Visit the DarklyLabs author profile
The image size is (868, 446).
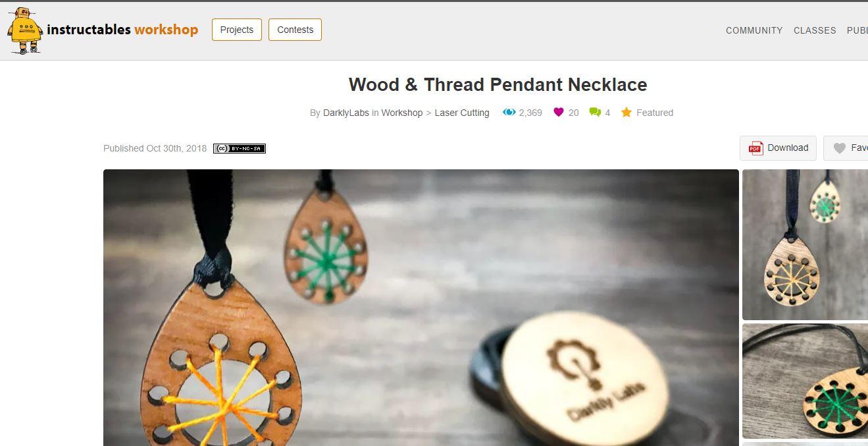pos(345,113)
